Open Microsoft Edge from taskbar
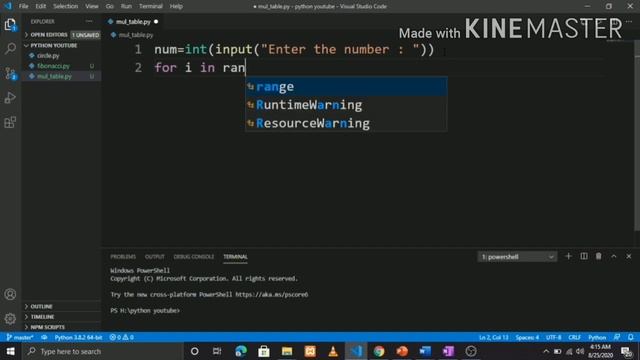Image resolution: width=640 pixels, height=360 pixels. pyautogui.click(x=241, y=351)
